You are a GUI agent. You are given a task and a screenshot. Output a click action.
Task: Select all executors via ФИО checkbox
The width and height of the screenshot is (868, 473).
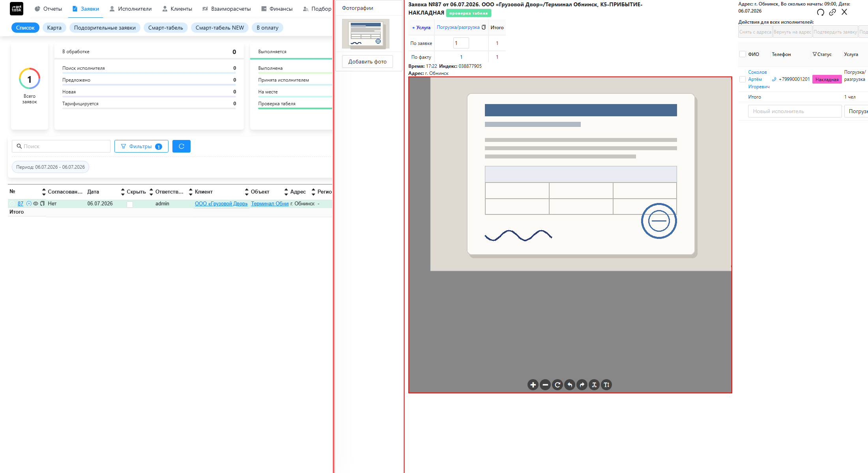tap(743, 54)
